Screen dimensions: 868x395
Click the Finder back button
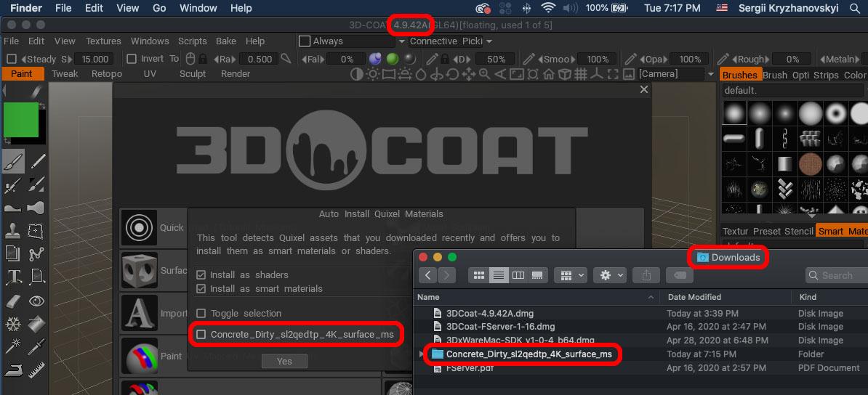[x=428, y=275]
